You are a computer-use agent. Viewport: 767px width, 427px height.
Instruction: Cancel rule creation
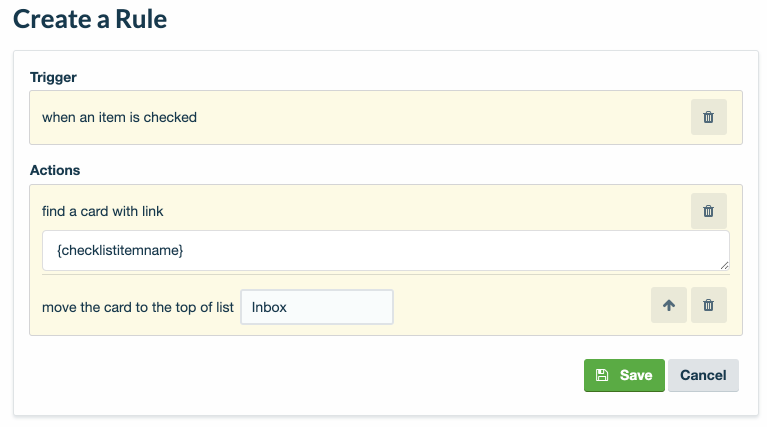coord(702,376)
